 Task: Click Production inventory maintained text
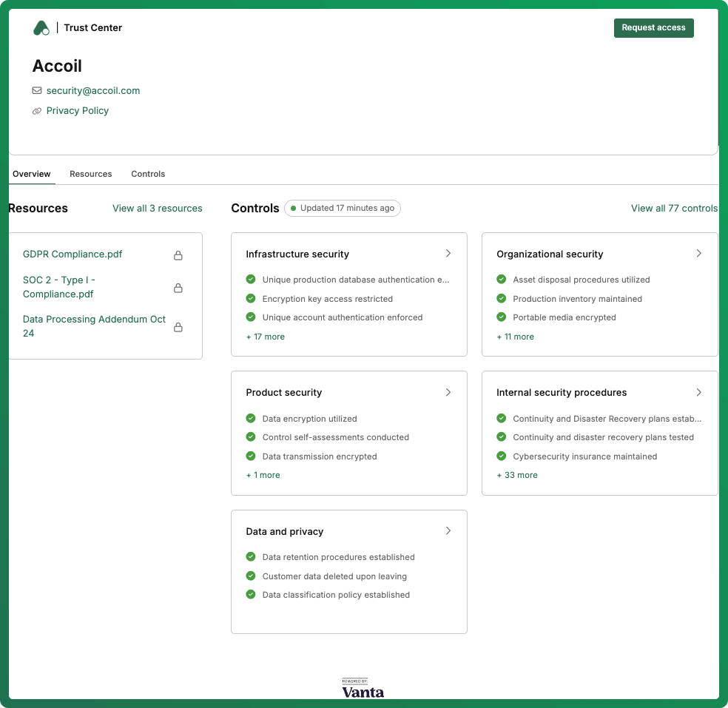pos(577,299)
